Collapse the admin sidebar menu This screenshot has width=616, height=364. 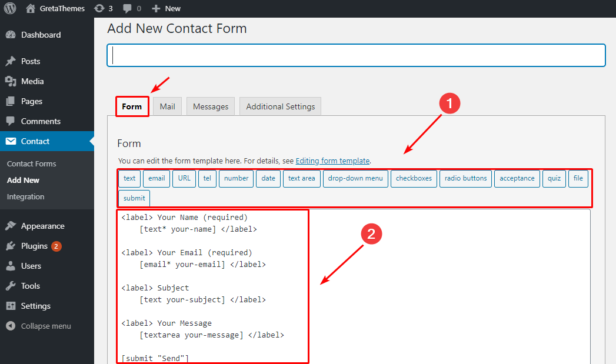pos(40,325)
